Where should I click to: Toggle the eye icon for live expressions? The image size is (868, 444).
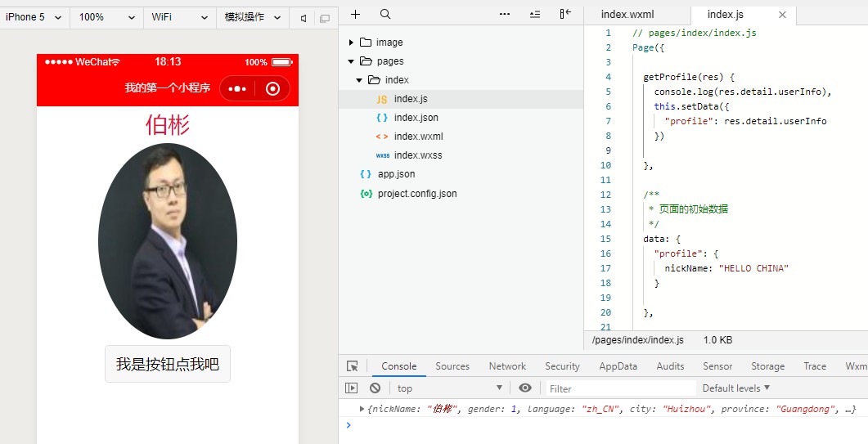coord(525,388)
